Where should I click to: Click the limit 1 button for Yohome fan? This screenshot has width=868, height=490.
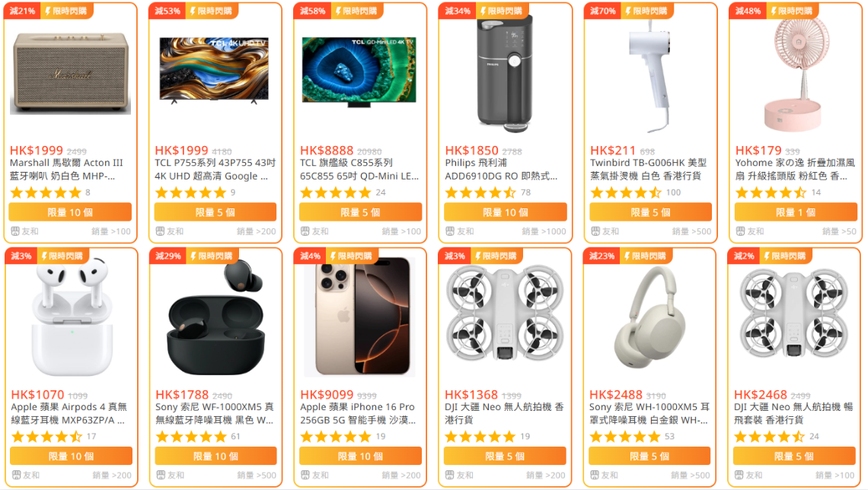click(x=796, y=212)
